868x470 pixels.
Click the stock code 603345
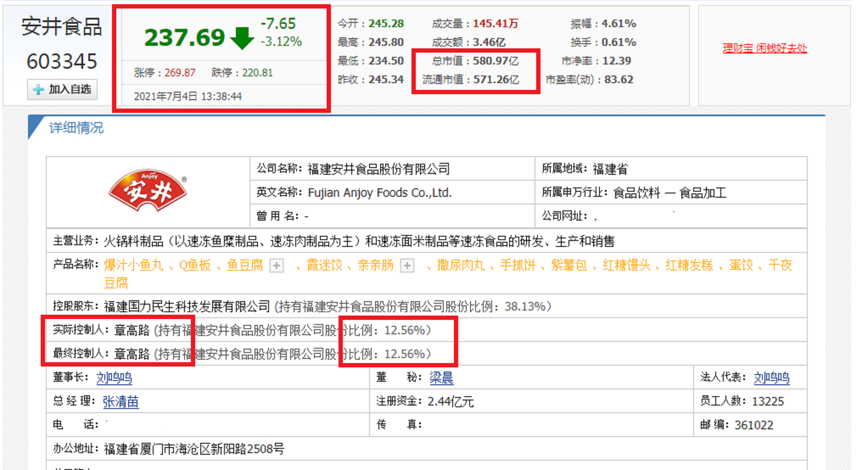[x=62, y=62]
